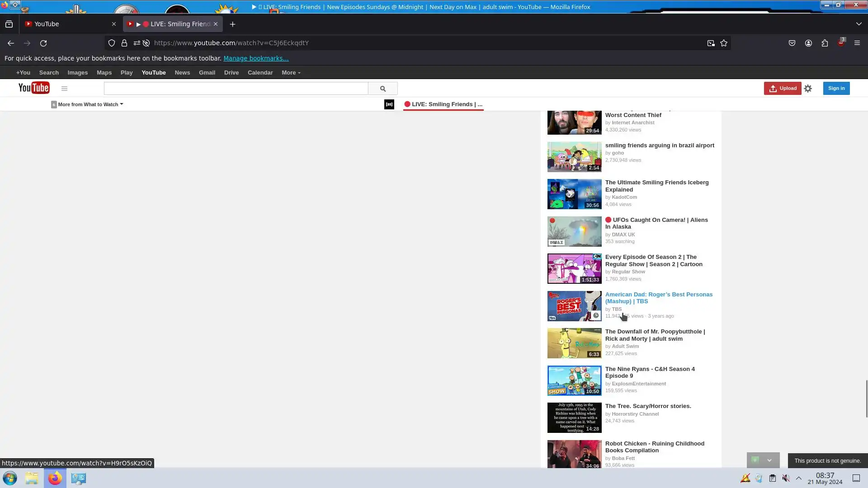Click the YouTube search magnifier button
Viewport: 868px width, 488px height.
382,89
